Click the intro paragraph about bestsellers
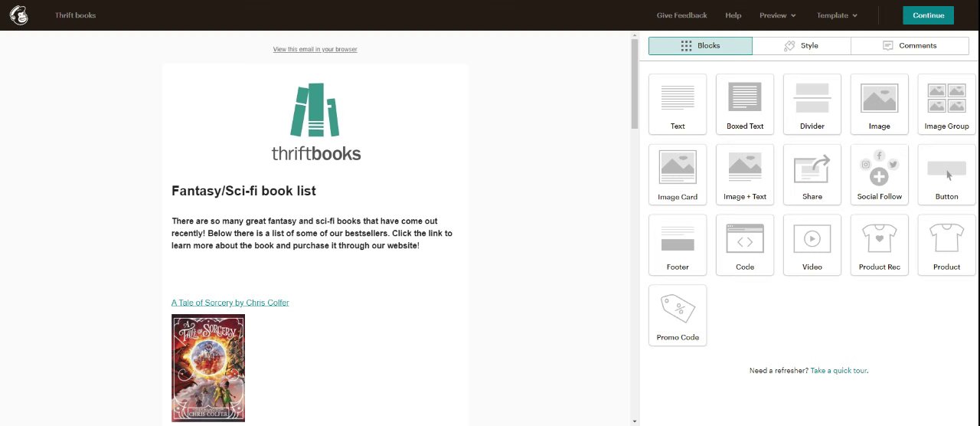 pyautogui.click(x=312, y=233)
